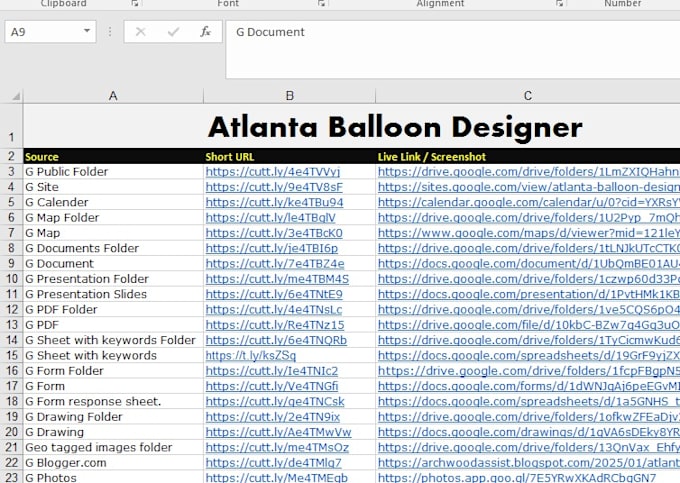Open short link cutt.ly/7e4TBZ4e
This screenshot has width=680, height=483.
click(275, 264)
